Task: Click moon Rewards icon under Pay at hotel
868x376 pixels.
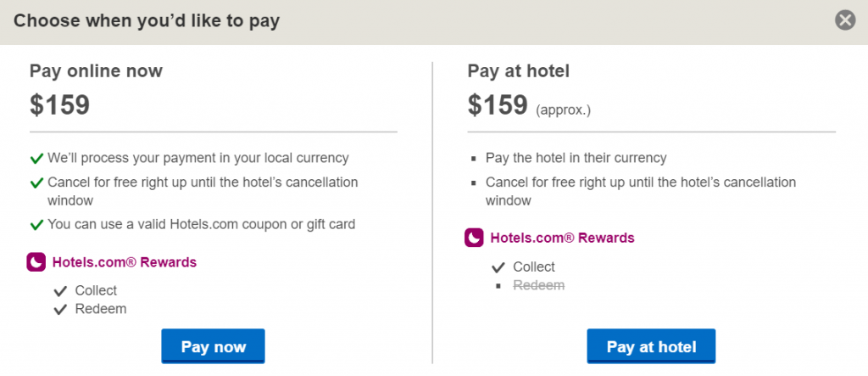Action: pyautogui.click(x=475, y=238)
